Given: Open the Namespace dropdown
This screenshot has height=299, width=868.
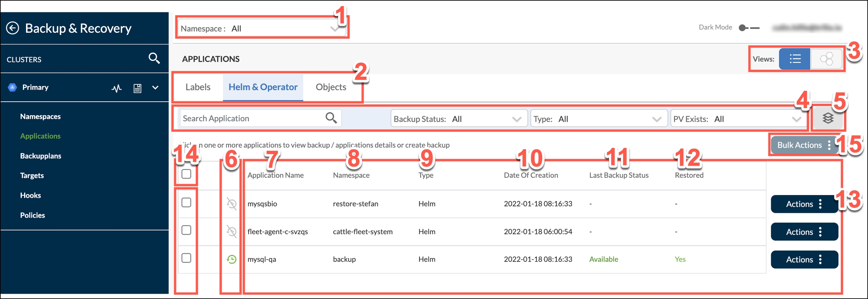Looking at the screenshot, I should click(x=261, y=29).
